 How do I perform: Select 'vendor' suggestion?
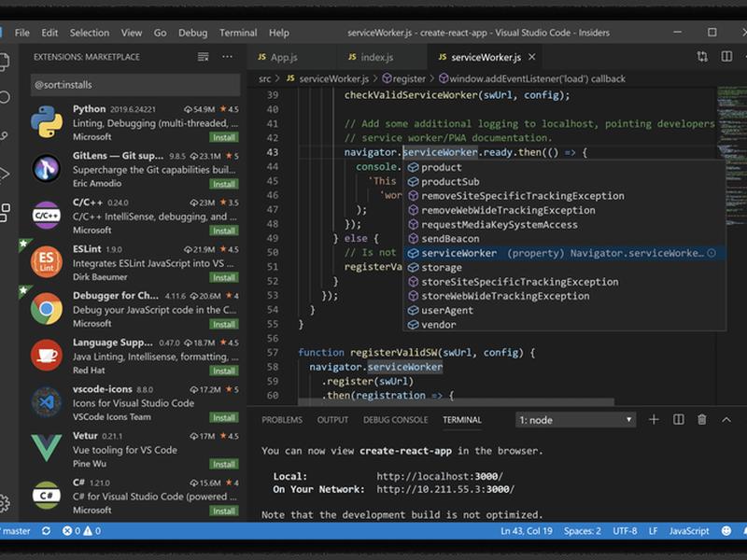tap(565, 324)
